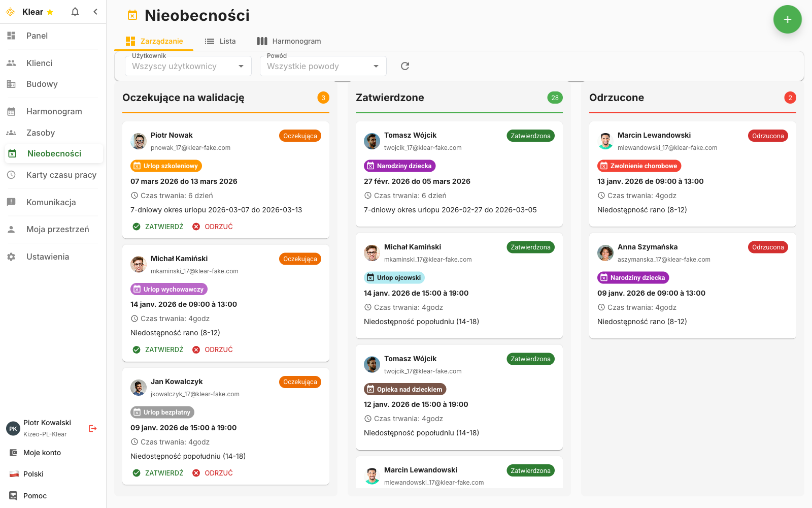Reject Michał Kamiński's pending absence request
This screenshot has width=812, height=508.
pos(213,350)
